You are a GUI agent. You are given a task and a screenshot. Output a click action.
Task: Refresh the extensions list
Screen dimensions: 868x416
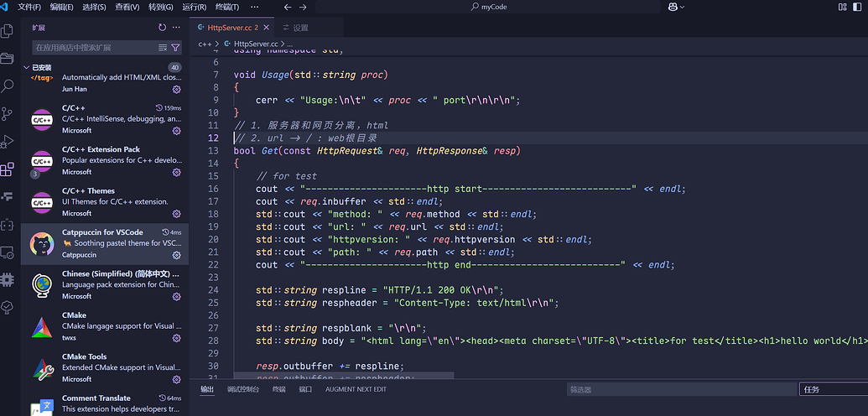click(x=162, y=27)
